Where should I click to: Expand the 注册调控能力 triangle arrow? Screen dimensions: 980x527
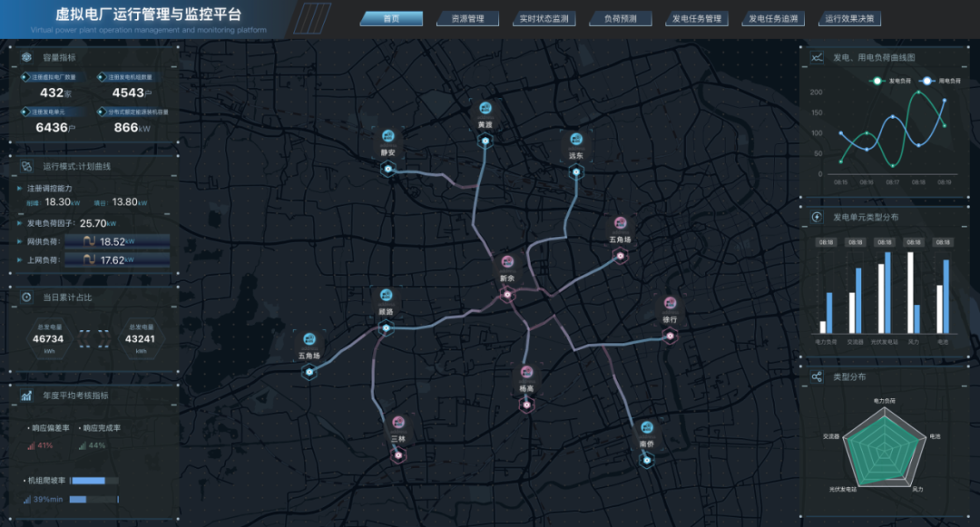coord(19,188)
